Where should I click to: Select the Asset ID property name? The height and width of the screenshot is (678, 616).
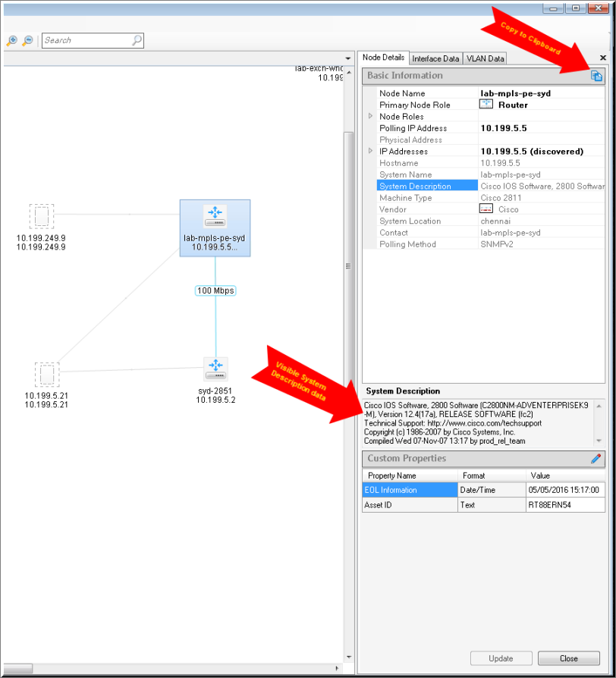click(378, 504)
